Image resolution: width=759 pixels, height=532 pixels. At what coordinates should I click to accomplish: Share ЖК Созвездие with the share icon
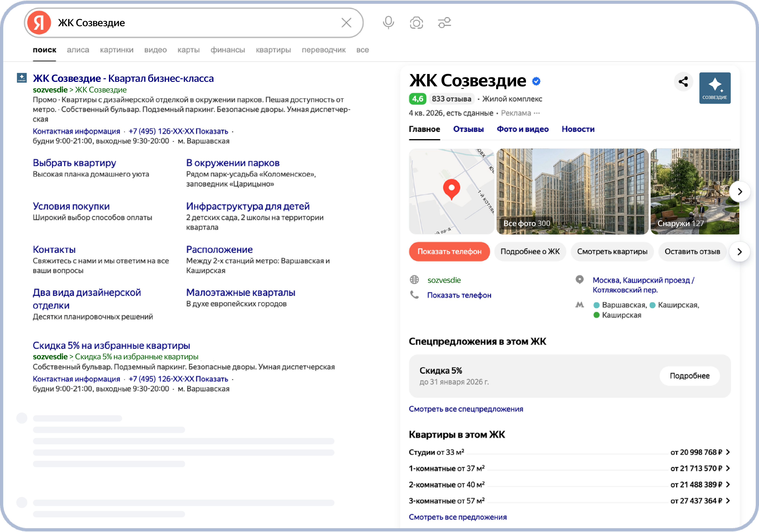pyautogui.click(x=683, y=82)
